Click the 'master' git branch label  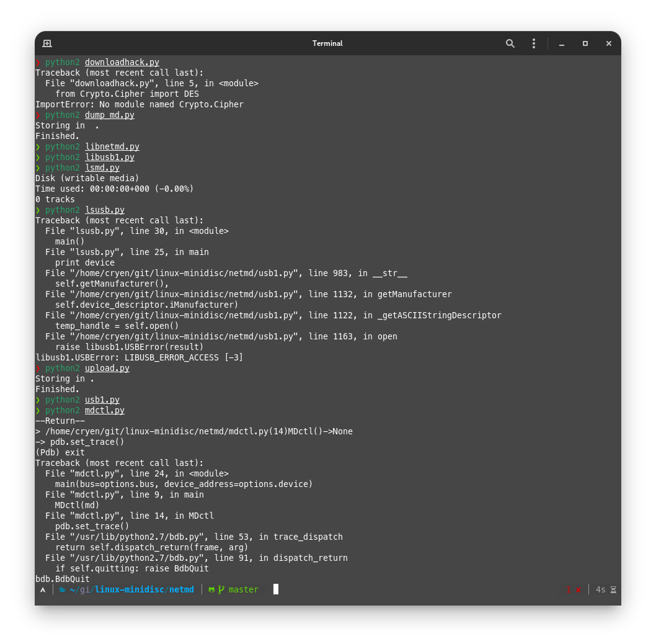pyautogui.click(x=244, y=589)
